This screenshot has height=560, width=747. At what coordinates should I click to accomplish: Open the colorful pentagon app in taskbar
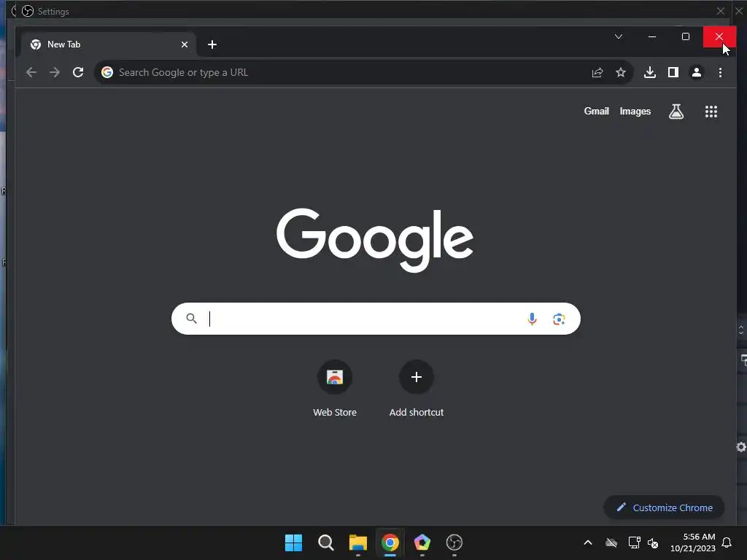coord(422,542)
